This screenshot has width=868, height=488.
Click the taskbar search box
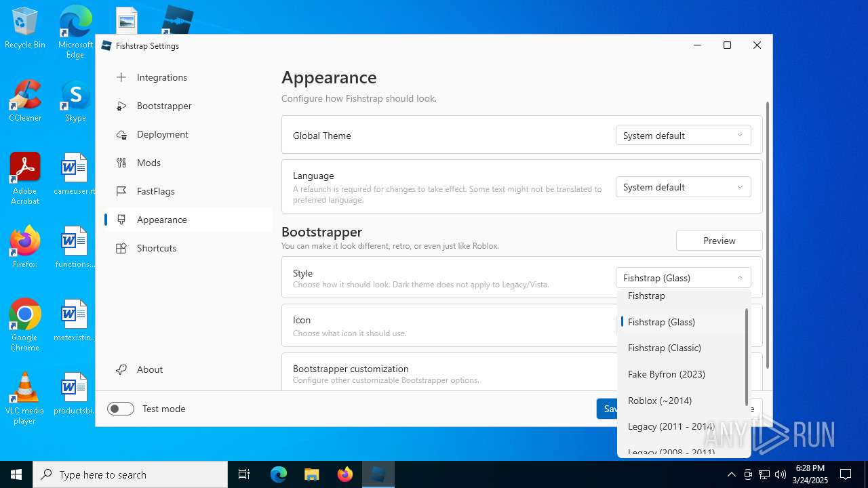tap(130, 474)
